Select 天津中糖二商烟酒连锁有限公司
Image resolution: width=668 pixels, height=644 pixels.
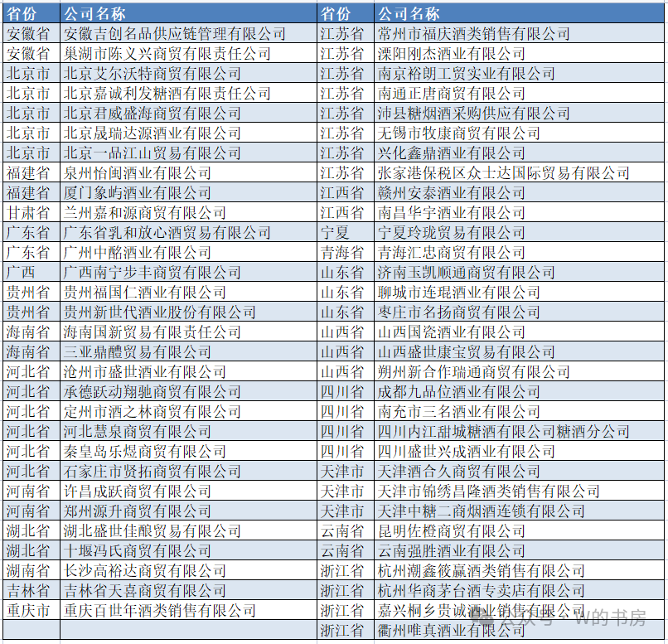pos(520,511)
